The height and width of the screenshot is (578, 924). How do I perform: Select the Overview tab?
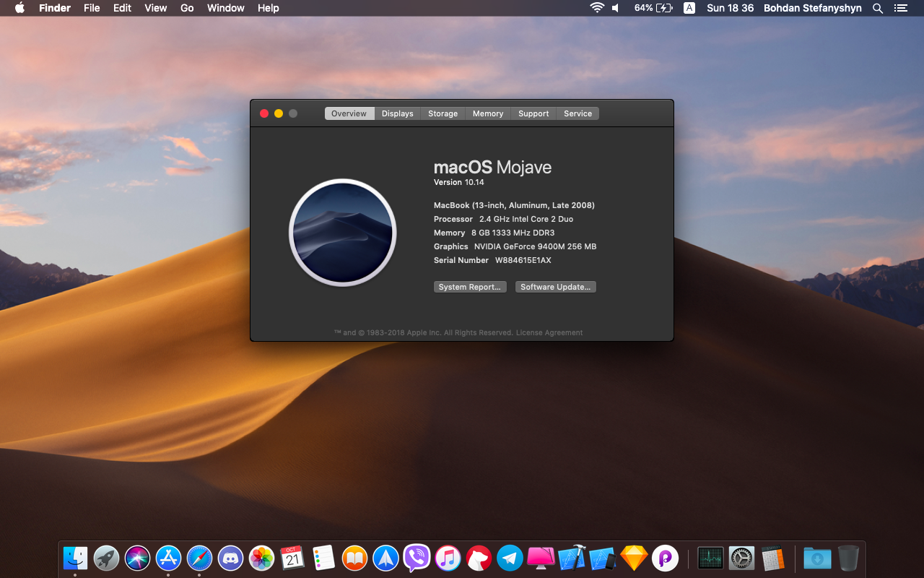pos(349,113)
